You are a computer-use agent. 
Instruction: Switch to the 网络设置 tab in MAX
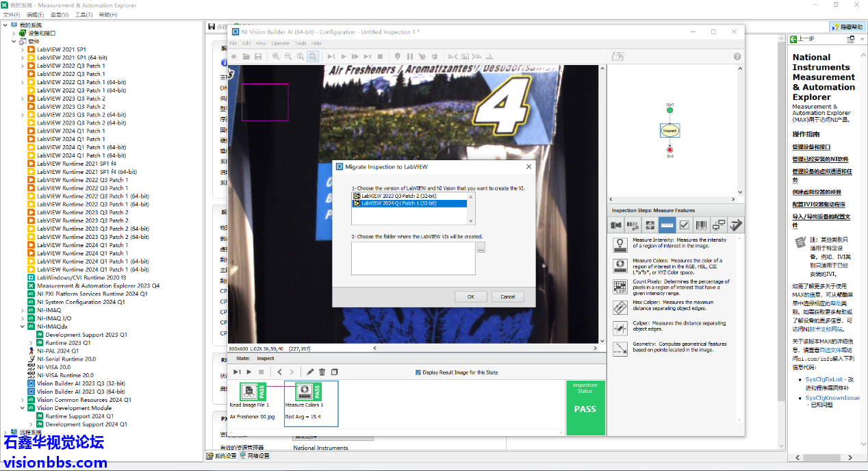(255, 456)
